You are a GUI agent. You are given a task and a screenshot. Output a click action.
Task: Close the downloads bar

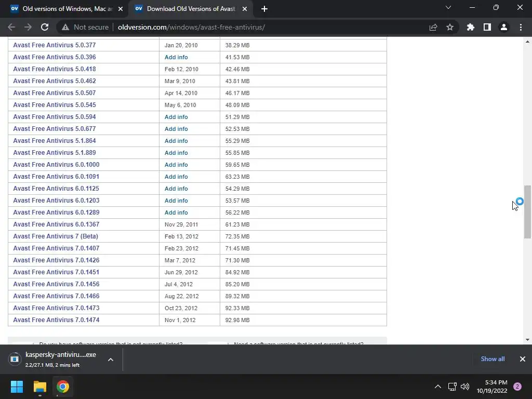(x=523, y=359)
